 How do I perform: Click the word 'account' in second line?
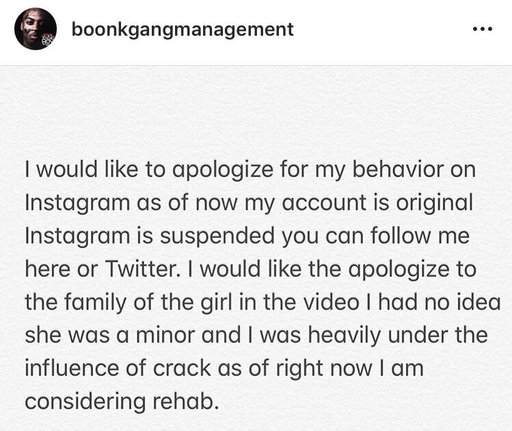click(324, 203)
